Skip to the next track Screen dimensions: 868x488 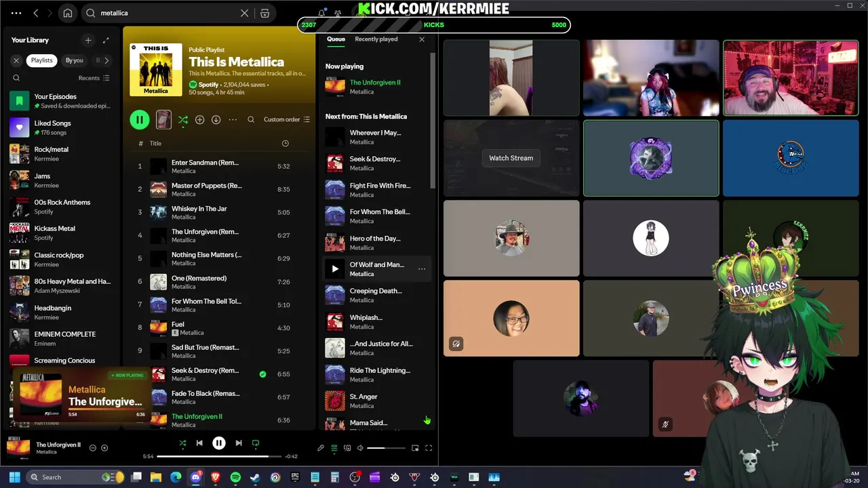[x=239, y=443]
